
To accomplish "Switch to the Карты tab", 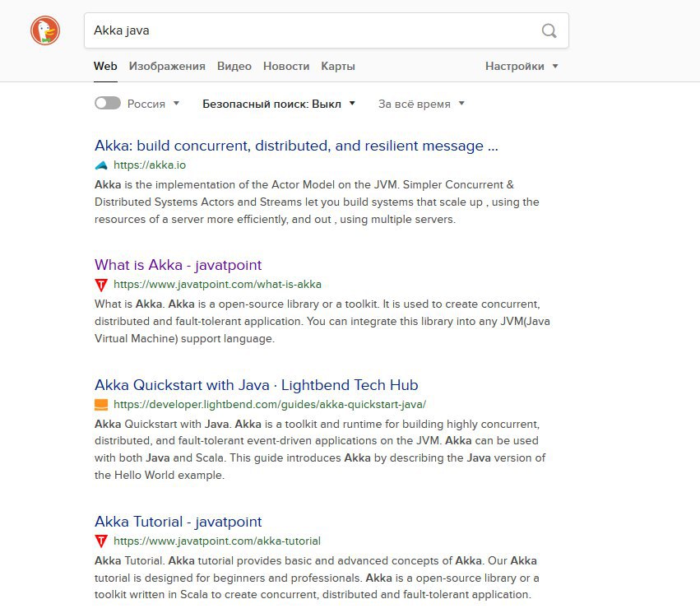I will [338, 66].
